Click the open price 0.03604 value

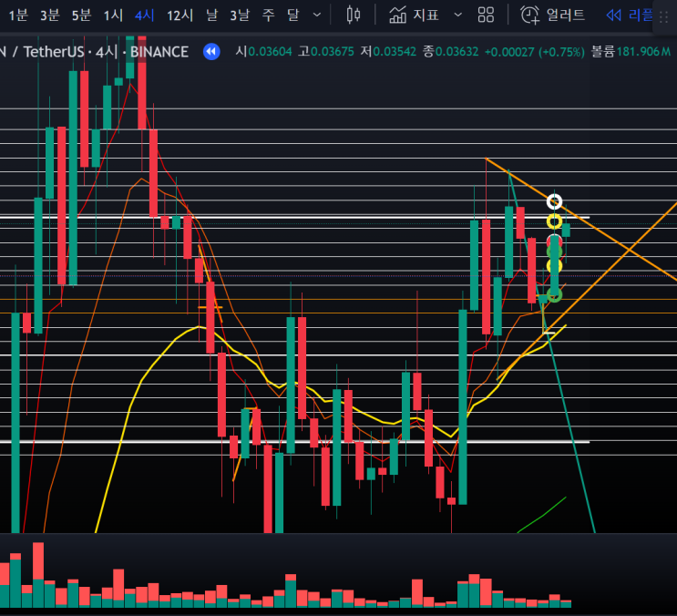click(271, 52)
